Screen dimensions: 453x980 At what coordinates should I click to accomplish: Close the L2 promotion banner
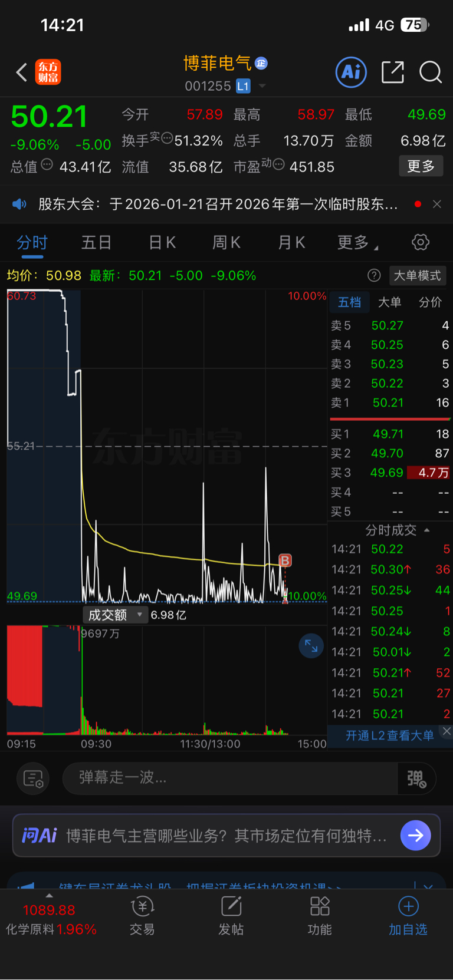pyautogui.click(x=447, y=731)
